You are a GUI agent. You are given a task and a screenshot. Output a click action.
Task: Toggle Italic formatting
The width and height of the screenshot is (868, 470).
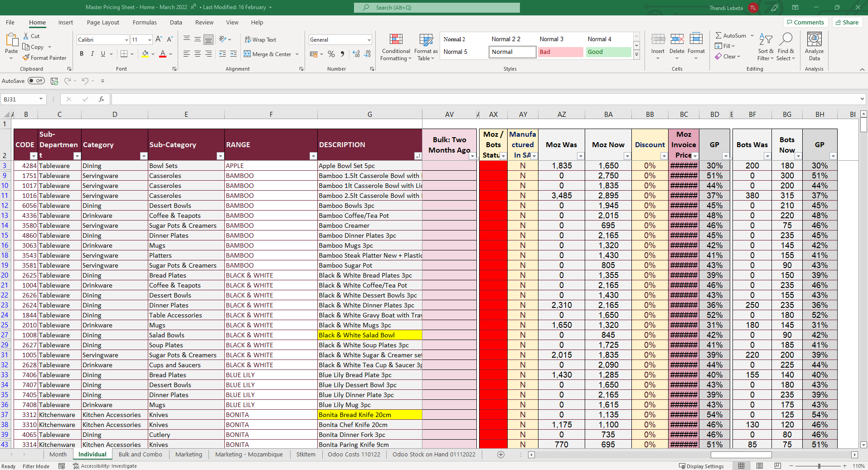pos(92,54)
